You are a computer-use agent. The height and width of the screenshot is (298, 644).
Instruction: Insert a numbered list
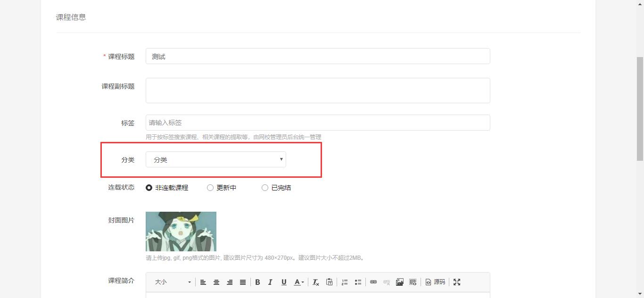pyautogui.click(x=345, y=282)
